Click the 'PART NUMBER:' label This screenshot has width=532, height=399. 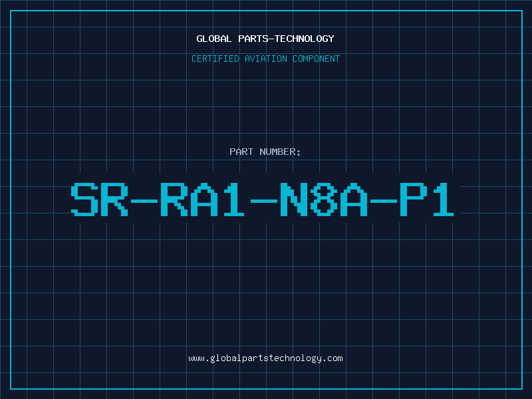[265, 152]
